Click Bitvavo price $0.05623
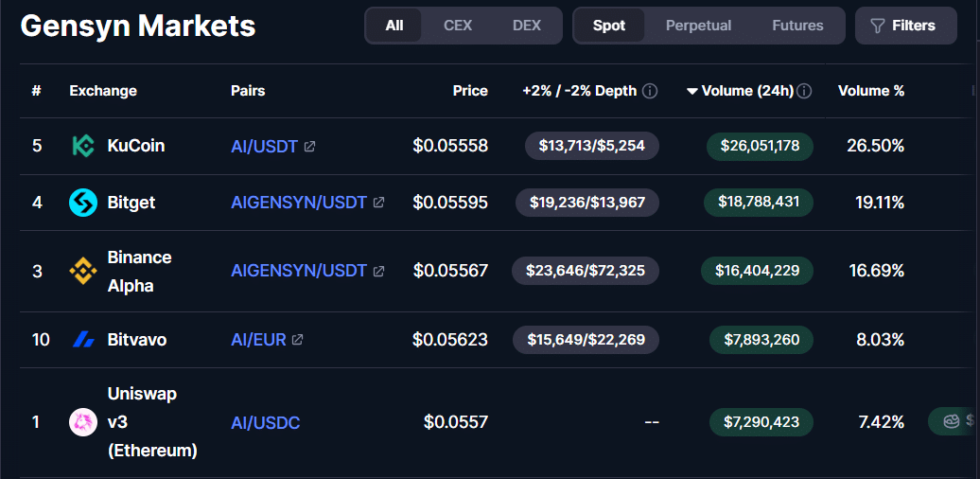Screen dimensions: 980x479 450,340
